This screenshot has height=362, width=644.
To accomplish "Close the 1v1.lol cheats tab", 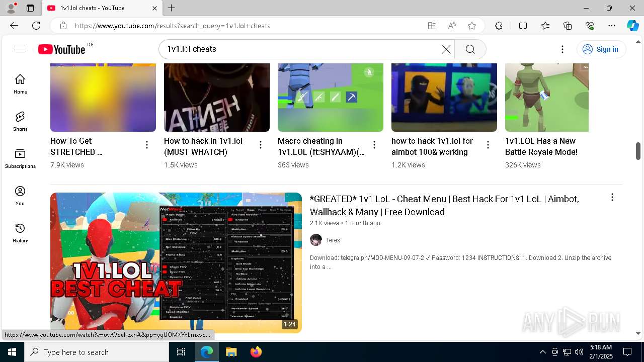I will click(x=154, y=8).
